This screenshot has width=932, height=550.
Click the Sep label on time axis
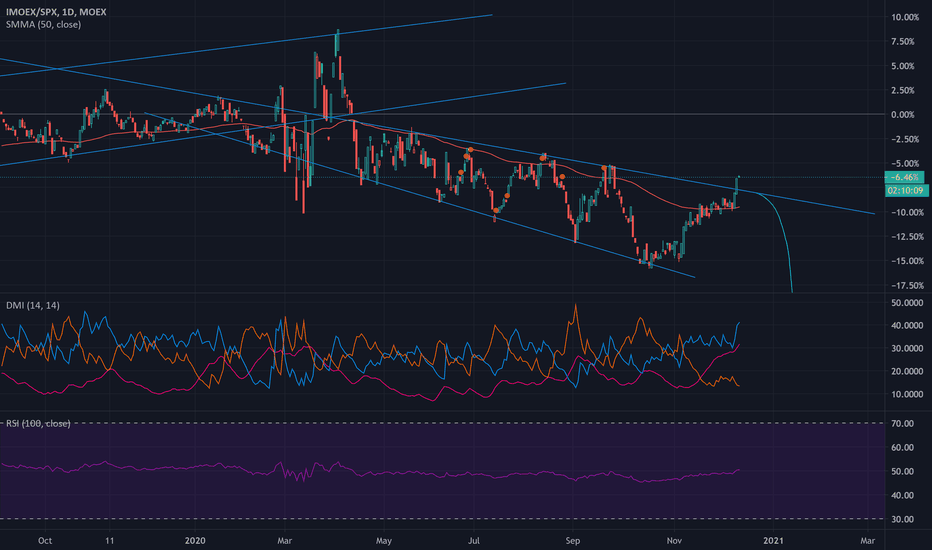point(572,540)
